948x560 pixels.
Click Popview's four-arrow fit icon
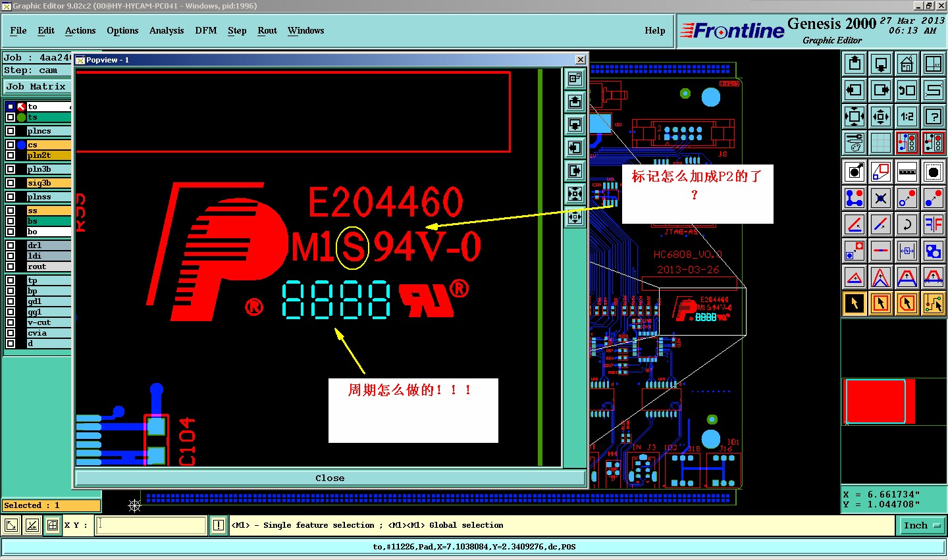pos(575,194)
